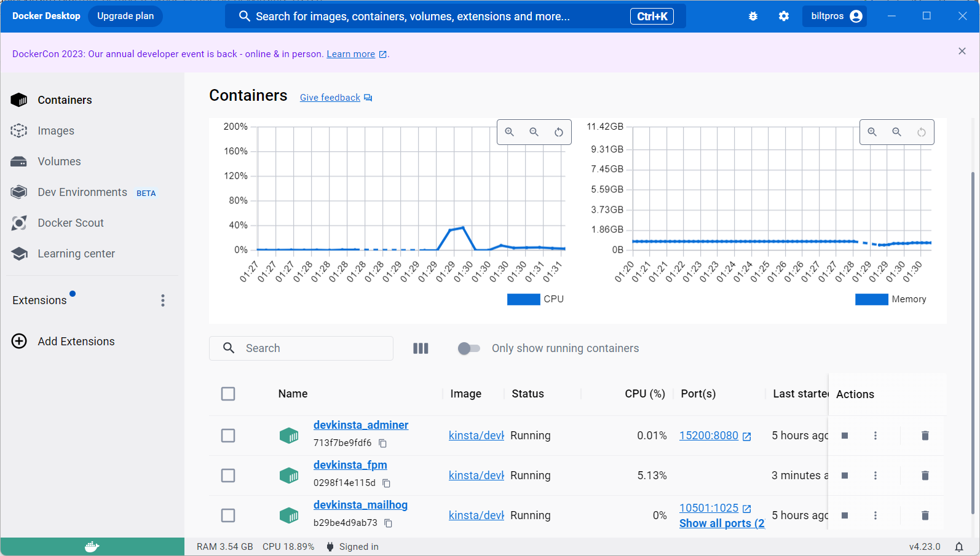Click the Images icon in the sidebar

click(x=19, y=131)
